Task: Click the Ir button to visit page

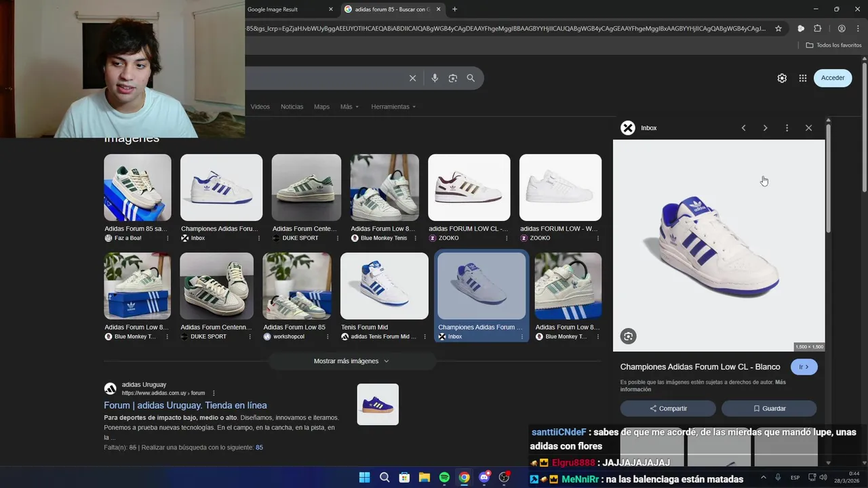Action: (804, 367)
